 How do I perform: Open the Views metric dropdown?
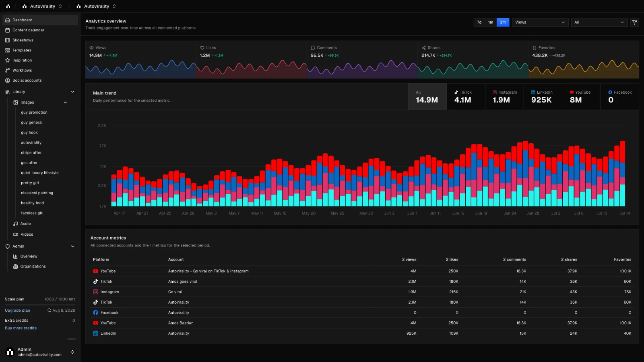click(540, 23)
